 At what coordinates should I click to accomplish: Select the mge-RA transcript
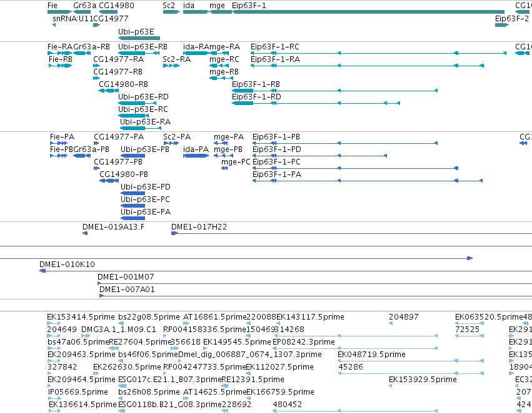coord(219,53)
